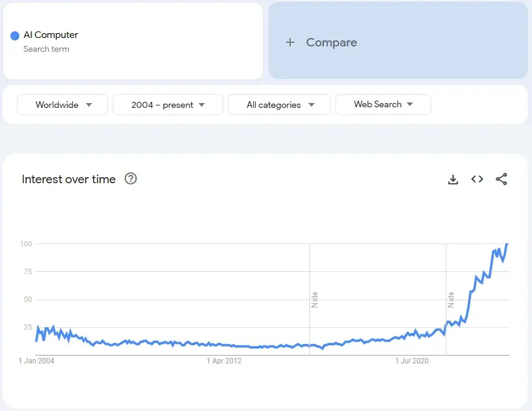
Task: Open the Worldwide region dropdown
Action: 63,105
